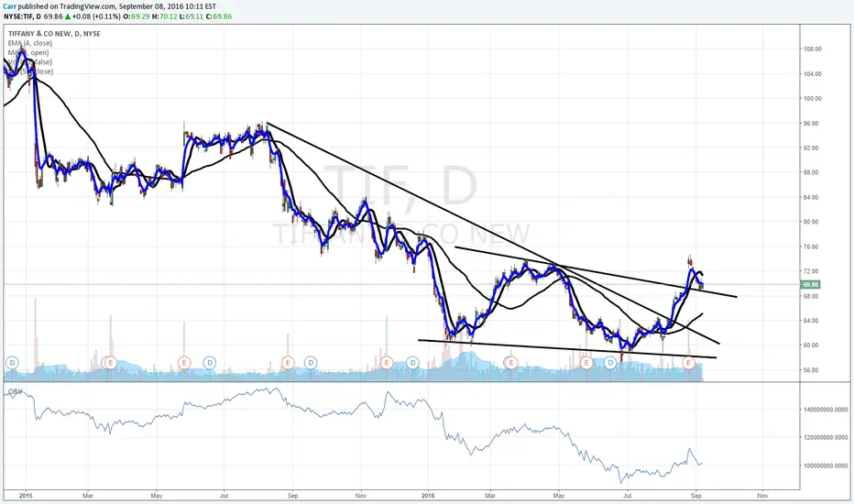Open the dividend D marker from June 2015
854x504 pixels.
point(210,362)
